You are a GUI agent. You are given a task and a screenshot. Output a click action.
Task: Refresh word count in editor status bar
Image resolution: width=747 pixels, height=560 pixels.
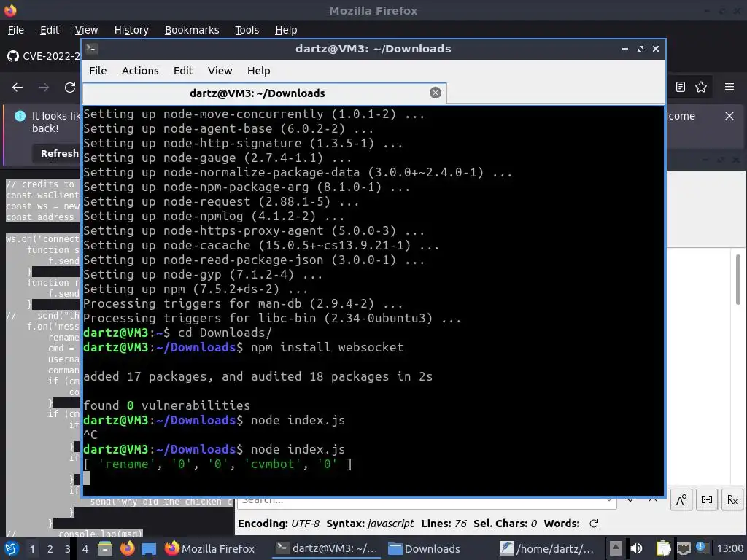[594, 524]
